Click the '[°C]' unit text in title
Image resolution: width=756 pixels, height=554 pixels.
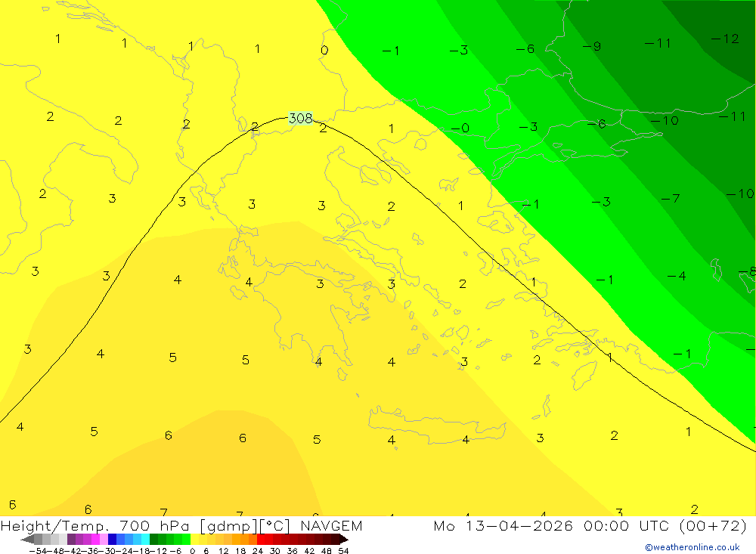tap(275, 526)
